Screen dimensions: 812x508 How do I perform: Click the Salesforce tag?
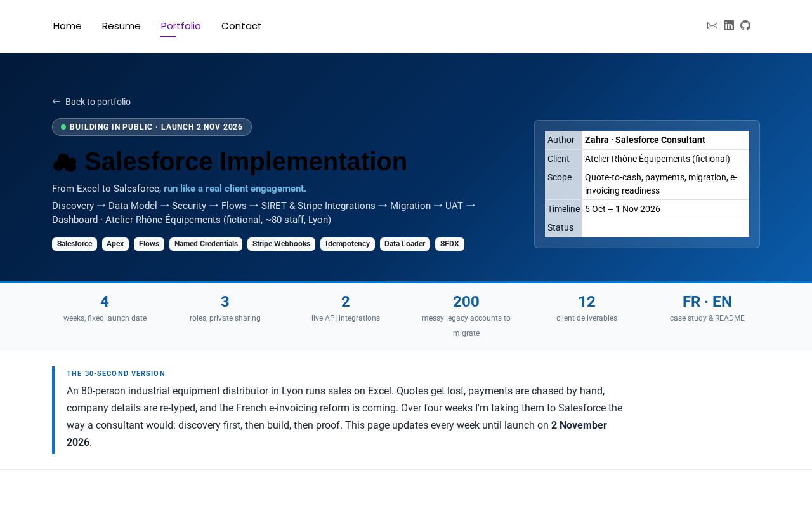click(74, 244)
